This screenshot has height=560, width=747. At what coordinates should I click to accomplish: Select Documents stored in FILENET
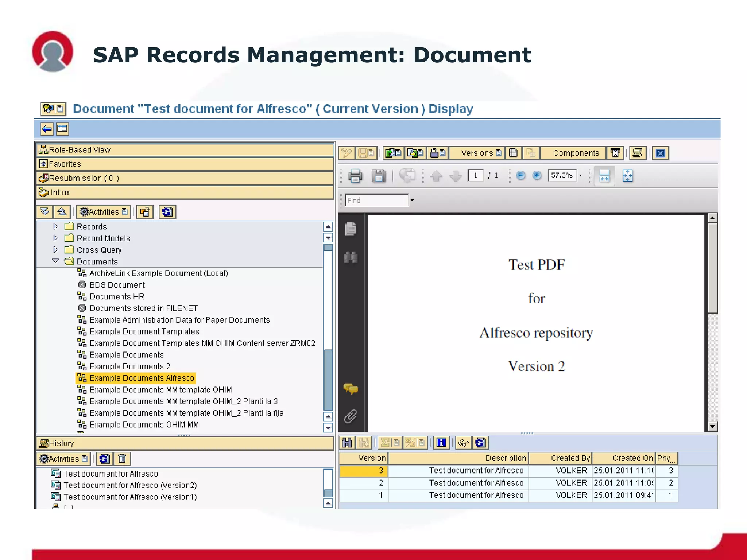[144, 308]
